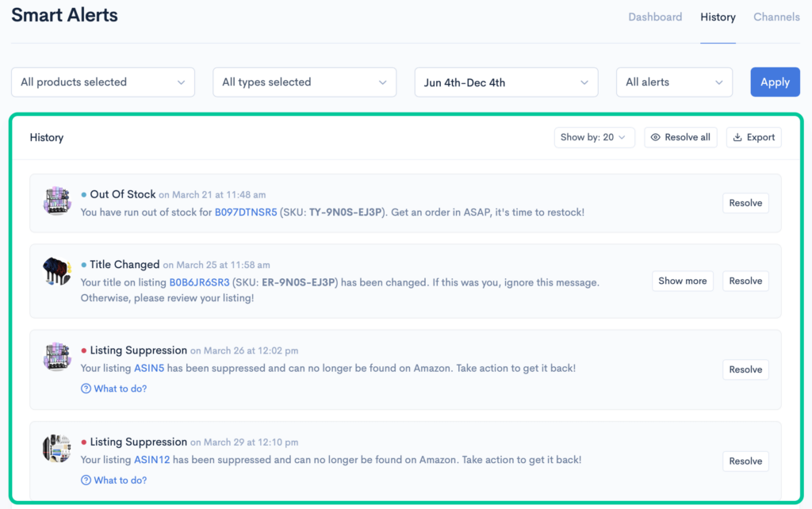Switch to the Channels tab

click(x=776, y=17)
